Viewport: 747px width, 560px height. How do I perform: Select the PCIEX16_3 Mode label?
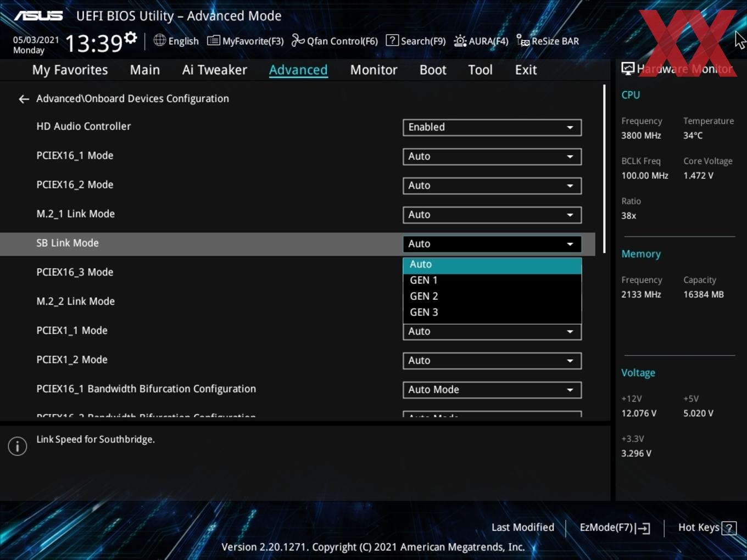(x=75, y=272)
